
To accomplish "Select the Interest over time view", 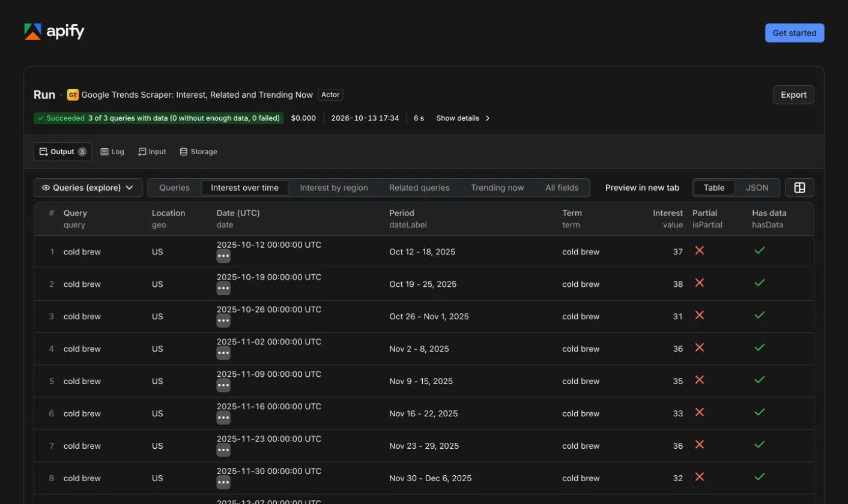I will coord(245,188).
